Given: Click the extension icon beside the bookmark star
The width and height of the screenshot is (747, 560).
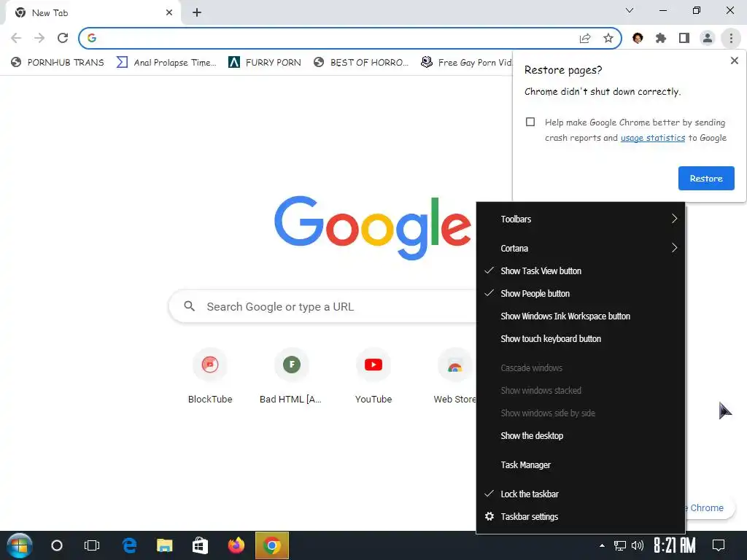Looking at the screenshot, I should pos(638,38).
